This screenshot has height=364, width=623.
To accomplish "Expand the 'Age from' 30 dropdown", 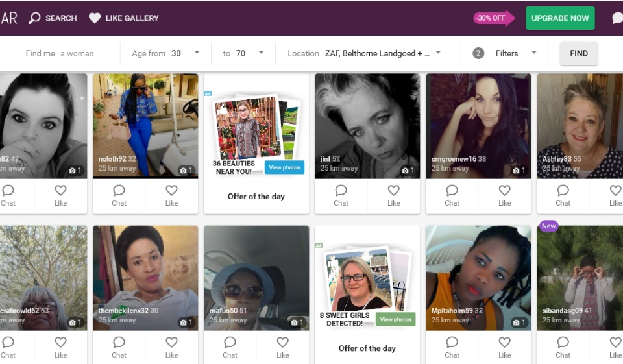I will (197, 53).
